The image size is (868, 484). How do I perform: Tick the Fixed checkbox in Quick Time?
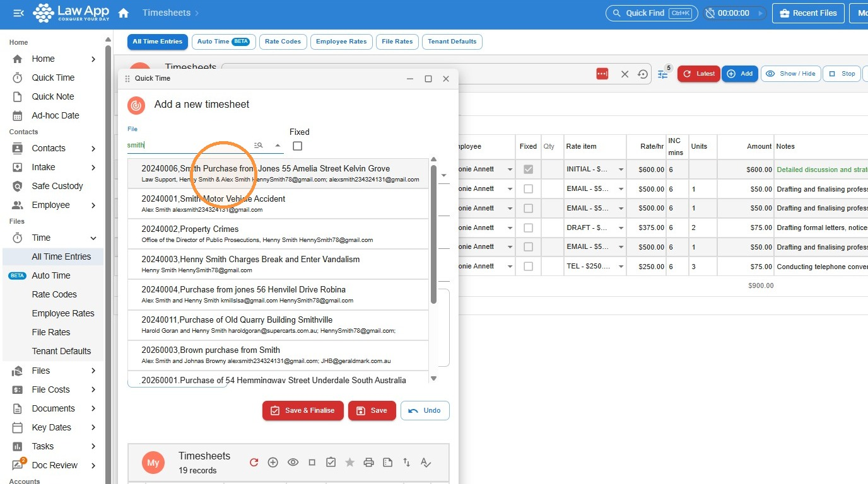coord(298,146)
